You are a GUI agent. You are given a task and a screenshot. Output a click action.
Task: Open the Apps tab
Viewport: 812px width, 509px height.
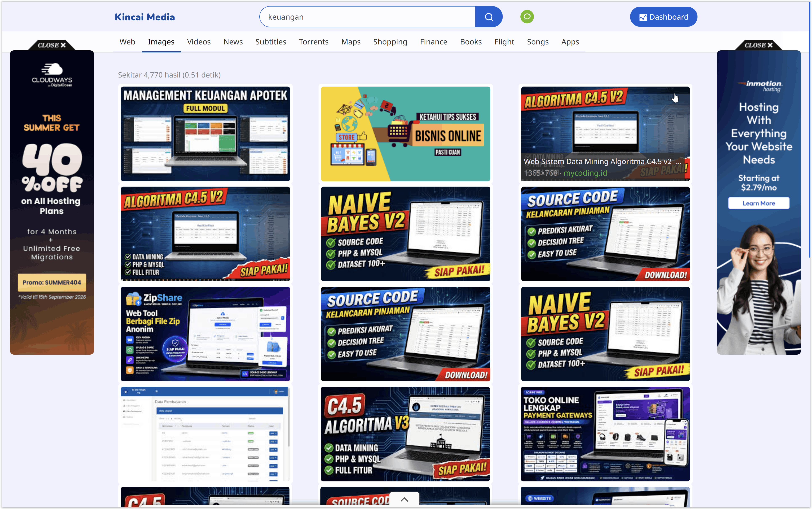(570, 42)
